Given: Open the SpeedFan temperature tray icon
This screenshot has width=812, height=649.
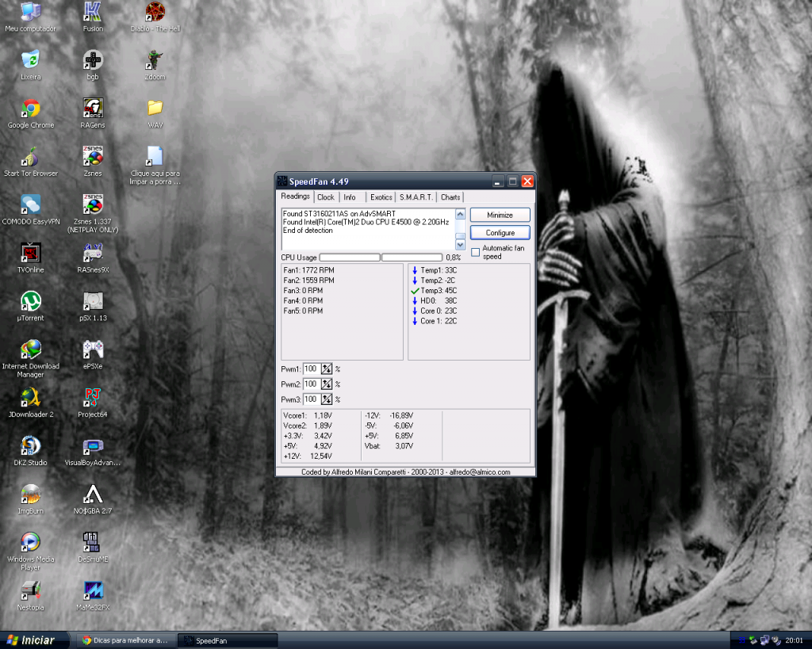Looking at the screenshot, I should [x=741, y=639].
